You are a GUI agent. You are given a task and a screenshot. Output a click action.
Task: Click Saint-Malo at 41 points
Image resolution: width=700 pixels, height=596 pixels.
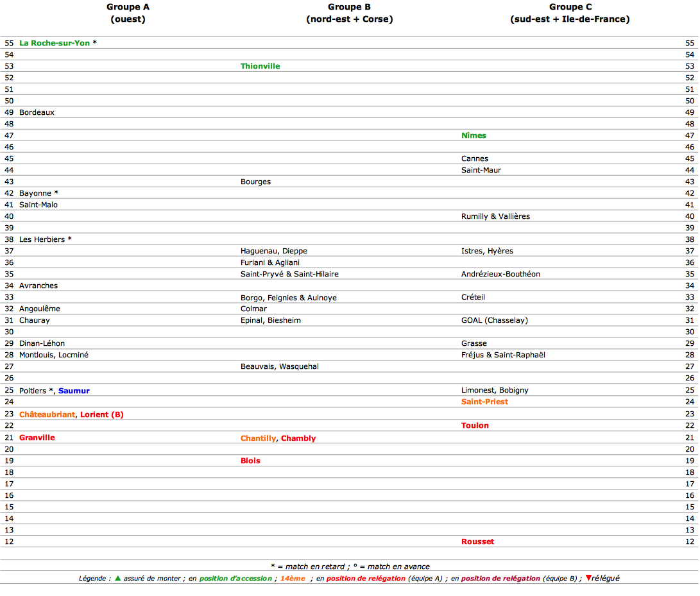point(38,205)
